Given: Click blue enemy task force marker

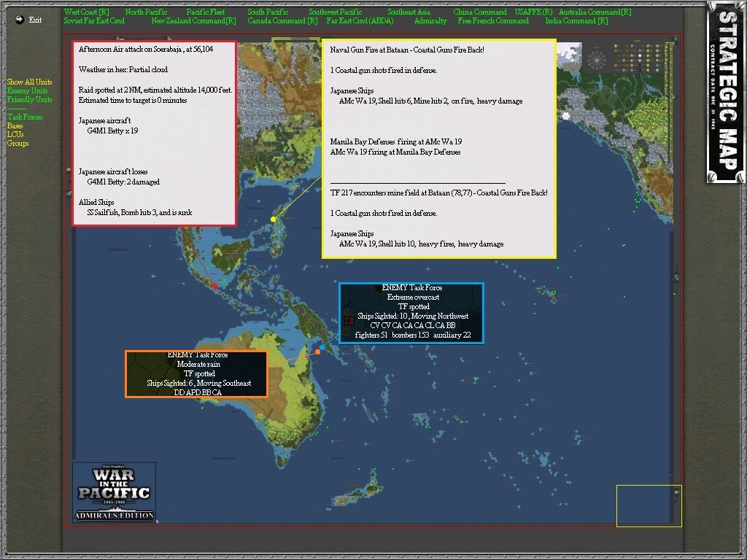Looking at the screenshot, I should (322, 347).
